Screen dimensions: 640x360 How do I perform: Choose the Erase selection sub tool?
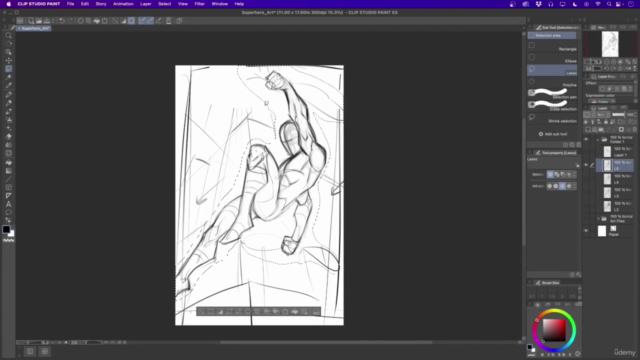(x=552, y=106)
